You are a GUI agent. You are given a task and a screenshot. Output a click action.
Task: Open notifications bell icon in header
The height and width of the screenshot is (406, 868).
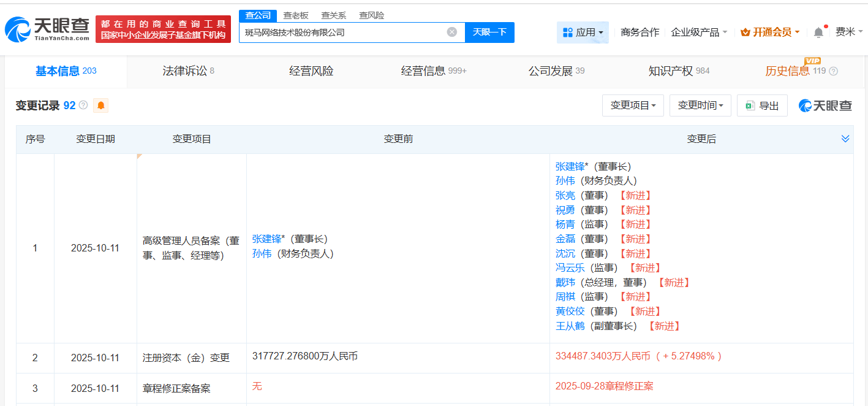coord(818,33)
